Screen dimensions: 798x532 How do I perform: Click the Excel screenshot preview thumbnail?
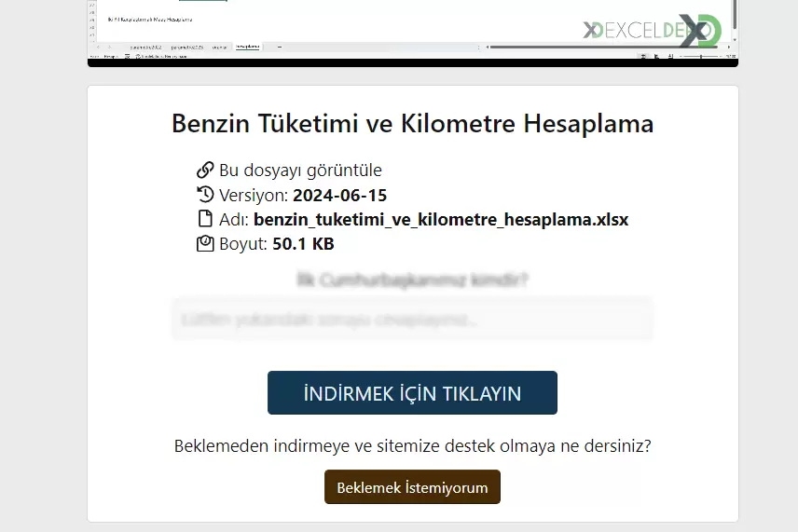[x=413, y=33]
